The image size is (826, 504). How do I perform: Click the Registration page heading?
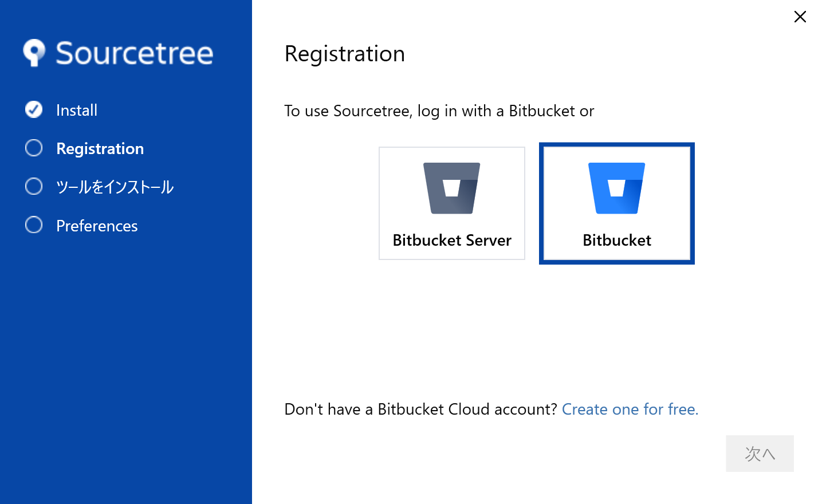click(345, 54)
